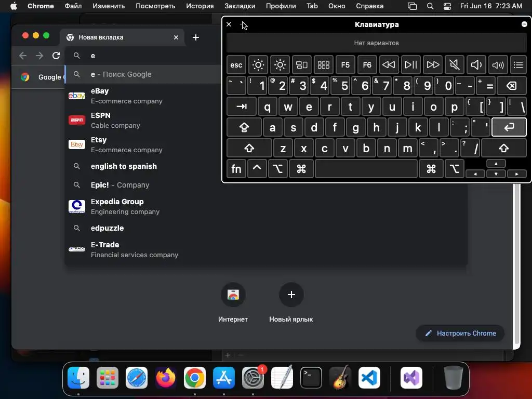
Task: Open Spotlight search in menu bar
Action: [430, 6]
